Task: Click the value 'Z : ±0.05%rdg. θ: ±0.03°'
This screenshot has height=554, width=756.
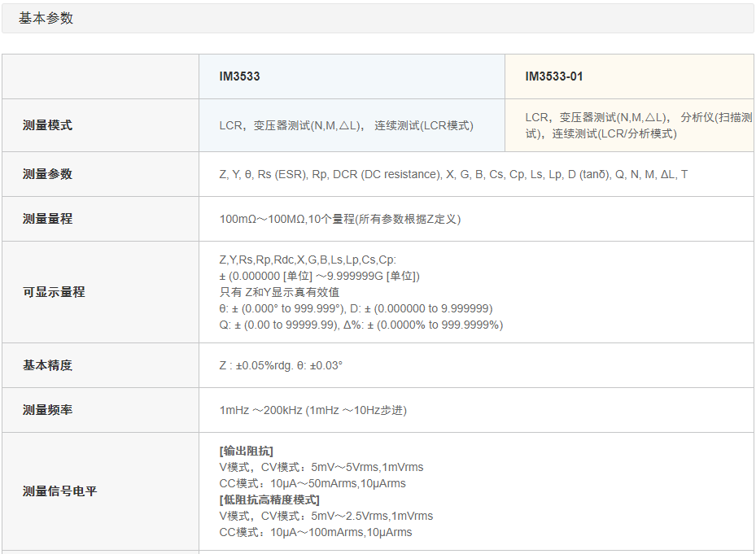Action: tap(281, 365)
